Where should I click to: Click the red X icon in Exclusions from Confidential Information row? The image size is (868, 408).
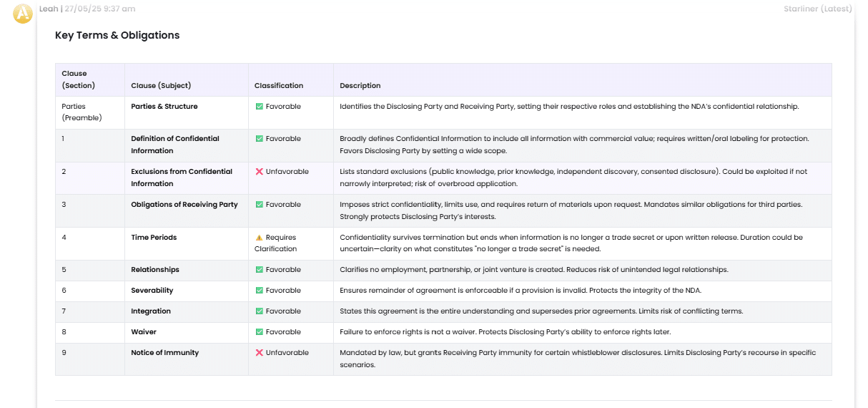point(260,172)
